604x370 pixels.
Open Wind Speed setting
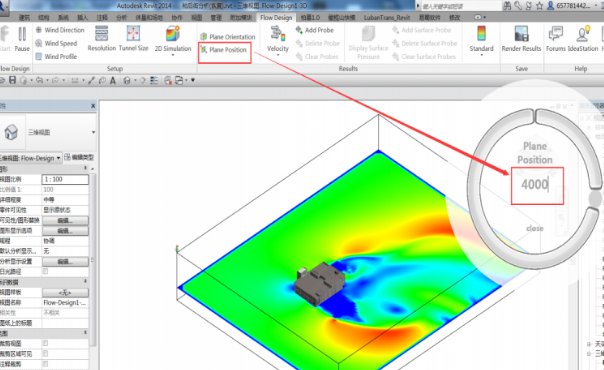coord(56,43)
